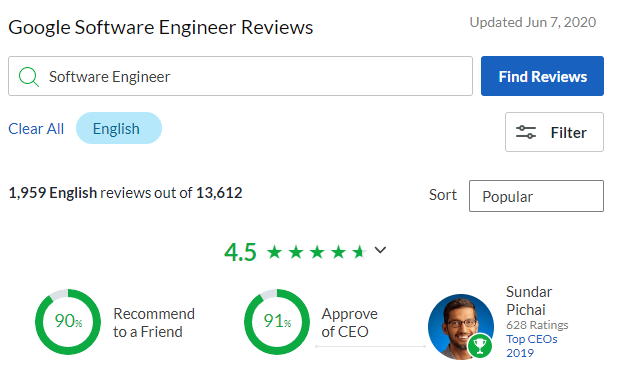Viewport: 620px width, 369px height.
Task: Click the green trophy badge icon
Action: (x=480, y=345)
